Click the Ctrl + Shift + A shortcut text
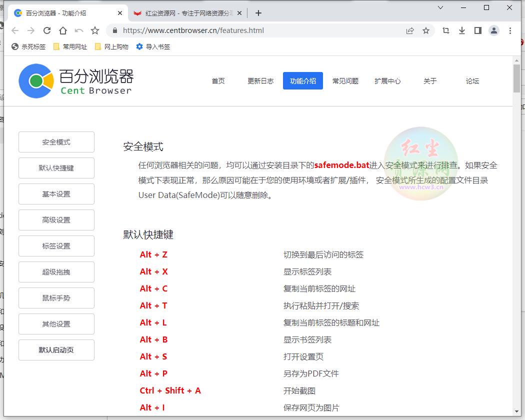Screen dimensions: 525x420 [170, 390]
